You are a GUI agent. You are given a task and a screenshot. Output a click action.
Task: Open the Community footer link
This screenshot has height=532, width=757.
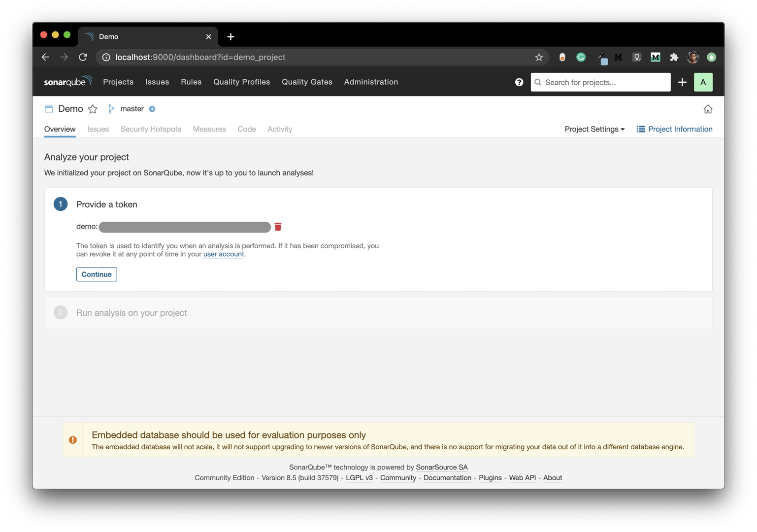398,478
